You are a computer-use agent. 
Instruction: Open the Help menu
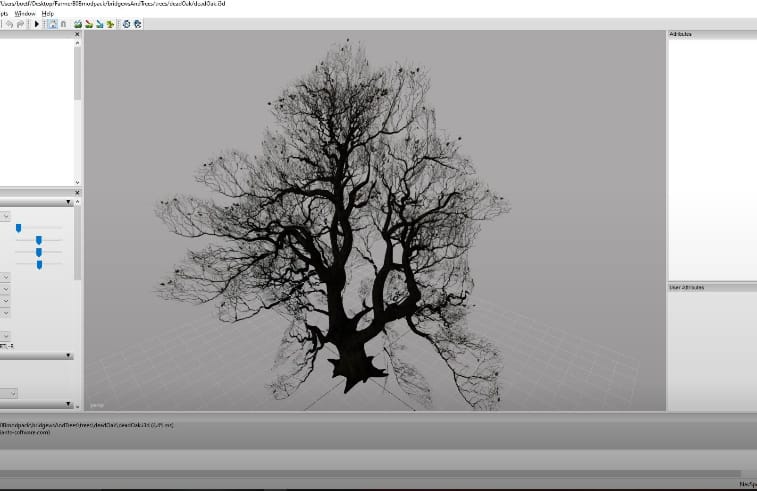(48, 13)
